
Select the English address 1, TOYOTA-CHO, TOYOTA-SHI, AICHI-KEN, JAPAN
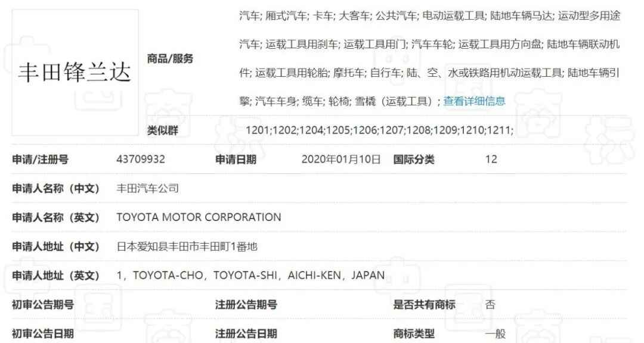[x=250, y=275]
